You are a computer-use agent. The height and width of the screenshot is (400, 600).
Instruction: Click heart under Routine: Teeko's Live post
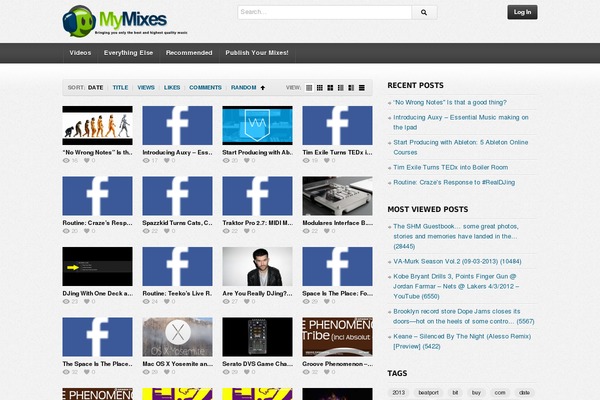click(167, 302)
